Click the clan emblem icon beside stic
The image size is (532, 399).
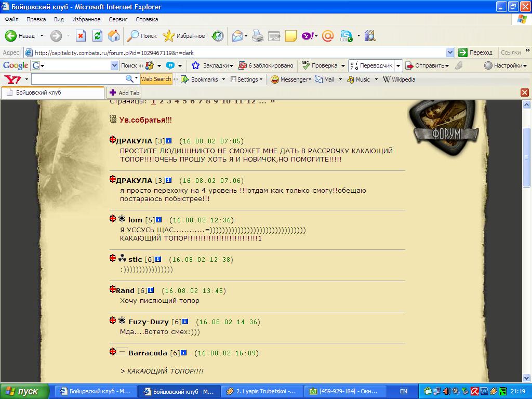click(x=122, y=258)
